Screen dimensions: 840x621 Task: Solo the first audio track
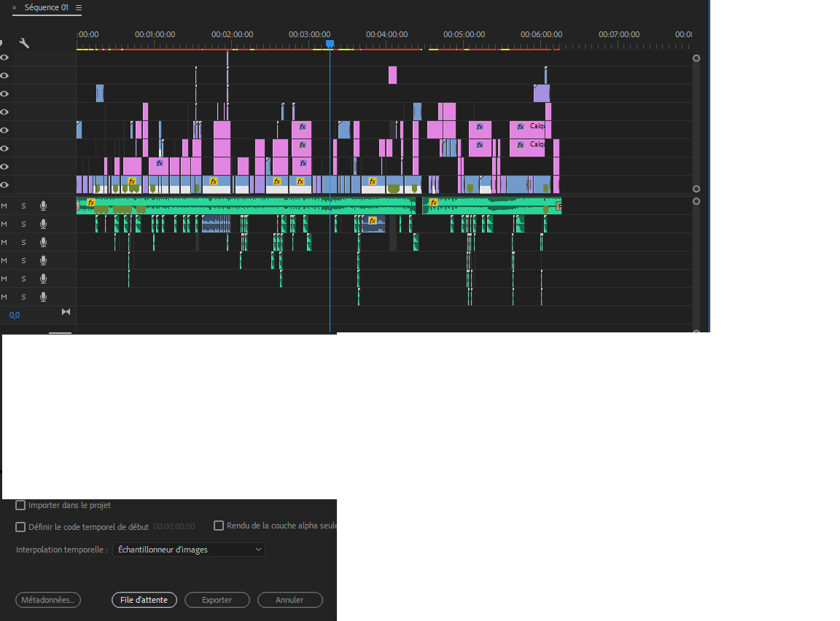[23, 206]
